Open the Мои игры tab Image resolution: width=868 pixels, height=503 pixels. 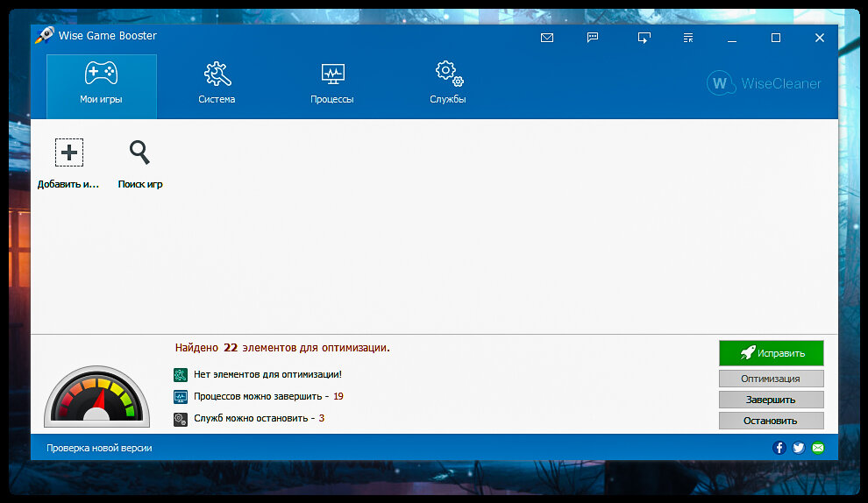coord(102,87)
